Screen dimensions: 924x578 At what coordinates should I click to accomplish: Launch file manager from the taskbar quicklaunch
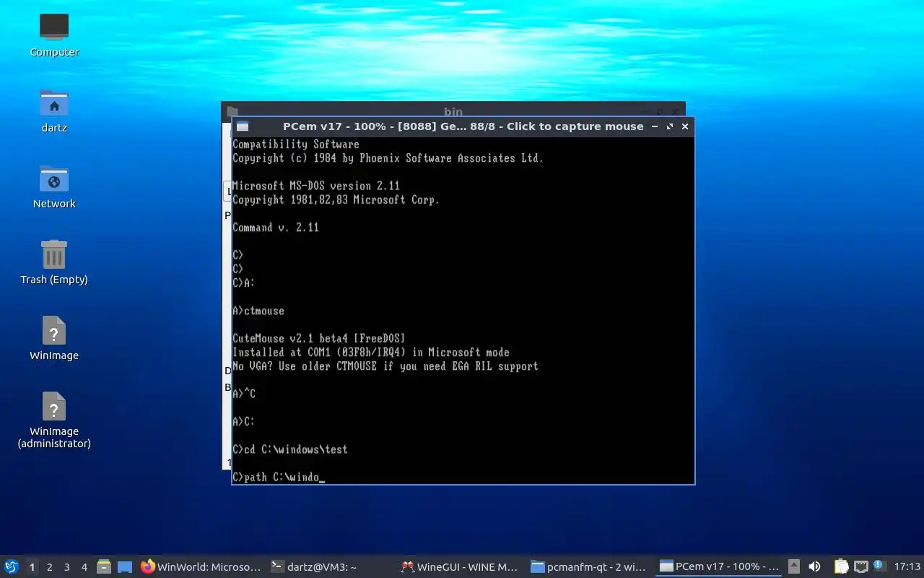tap(104, 567)
